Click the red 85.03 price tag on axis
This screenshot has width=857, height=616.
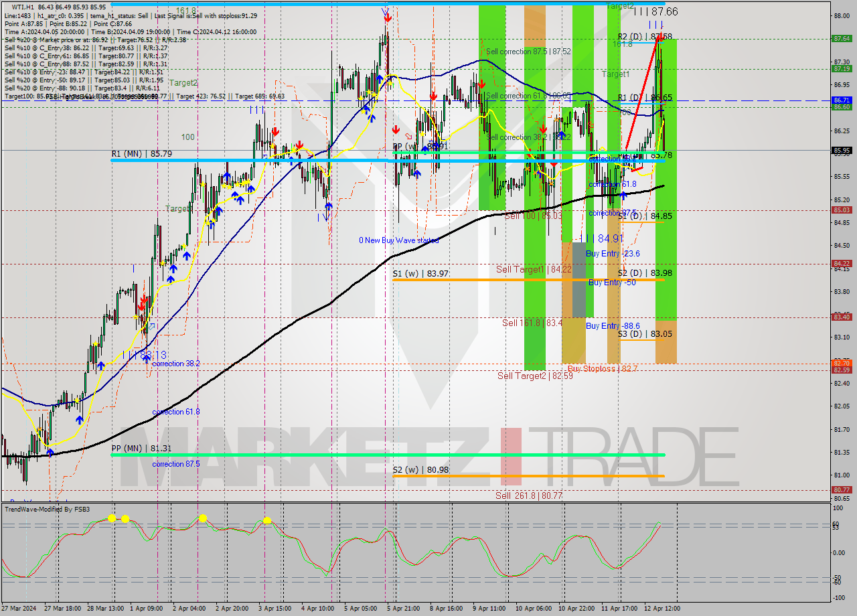coord(842,210)
